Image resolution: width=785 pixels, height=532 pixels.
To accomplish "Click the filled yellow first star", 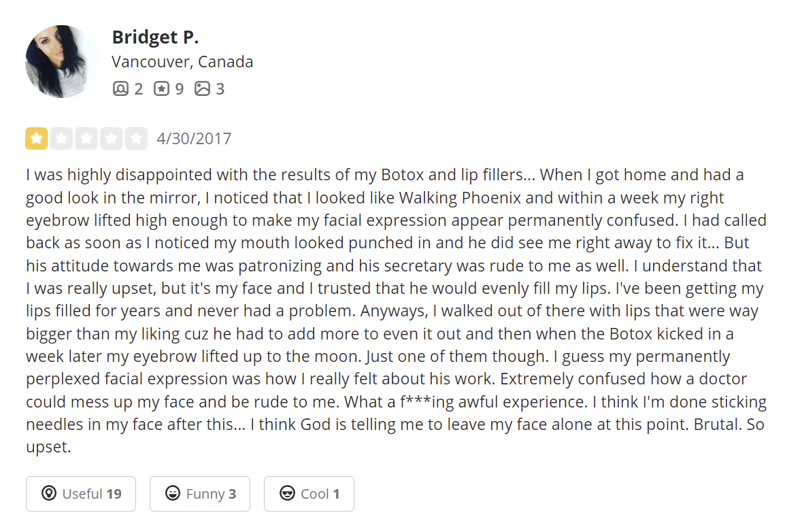I will click(36, 139).
